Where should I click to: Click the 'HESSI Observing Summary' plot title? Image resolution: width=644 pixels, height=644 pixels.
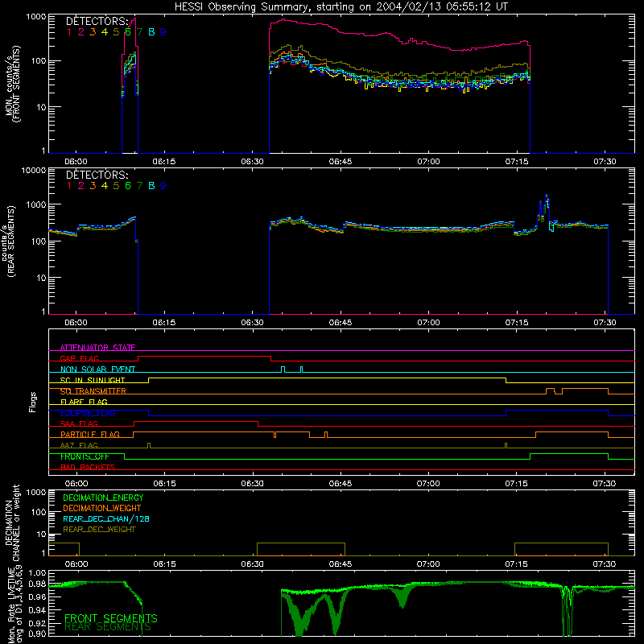pyautogui.click(x=341, y=7)
